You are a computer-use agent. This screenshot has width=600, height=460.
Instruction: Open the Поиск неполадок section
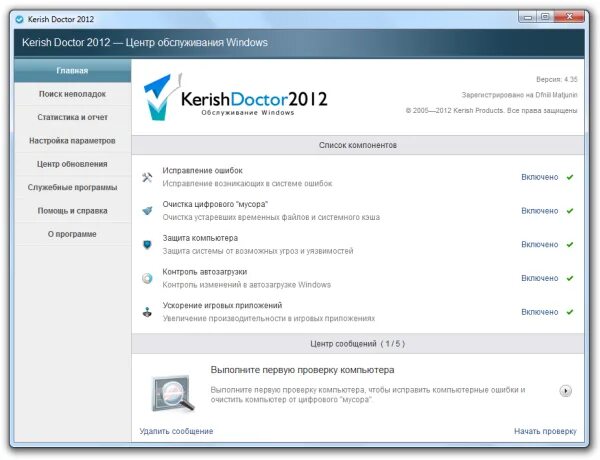[x=72, y=94]
